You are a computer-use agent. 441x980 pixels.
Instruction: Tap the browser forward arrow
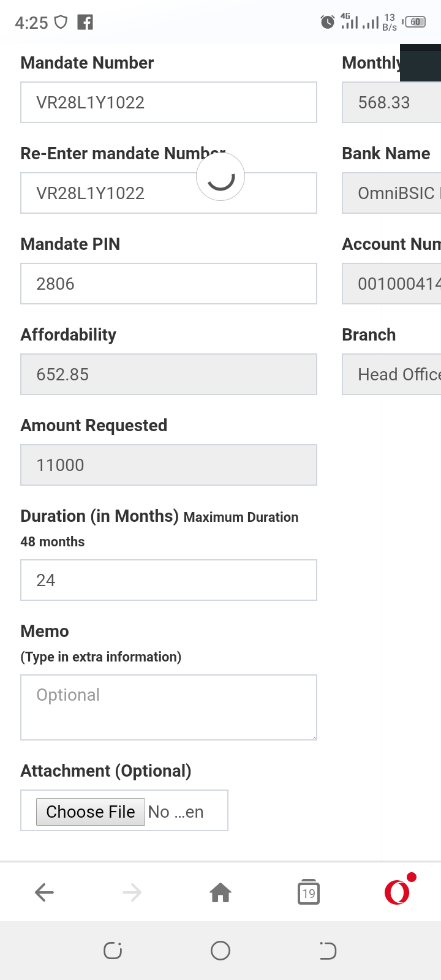132,892
